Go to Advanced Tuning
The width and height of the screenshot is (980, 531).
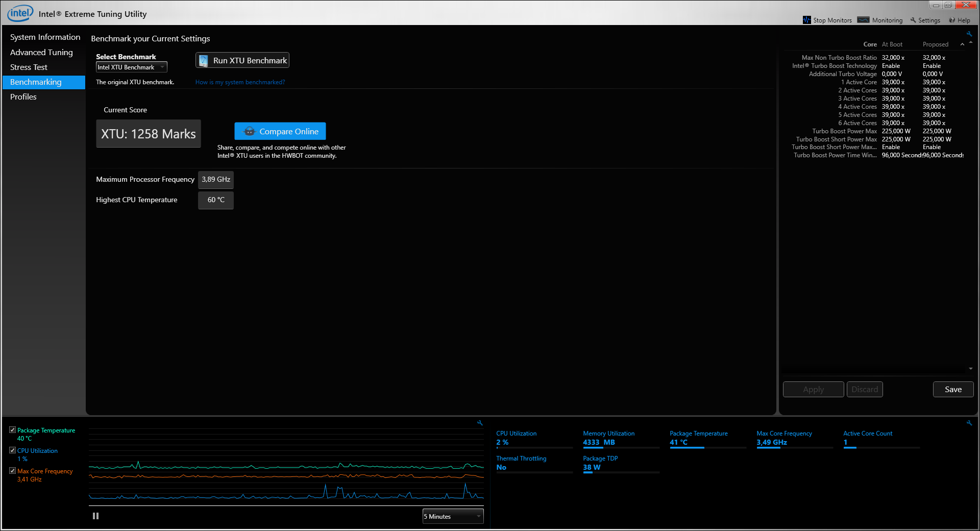(x=41, y=53)
